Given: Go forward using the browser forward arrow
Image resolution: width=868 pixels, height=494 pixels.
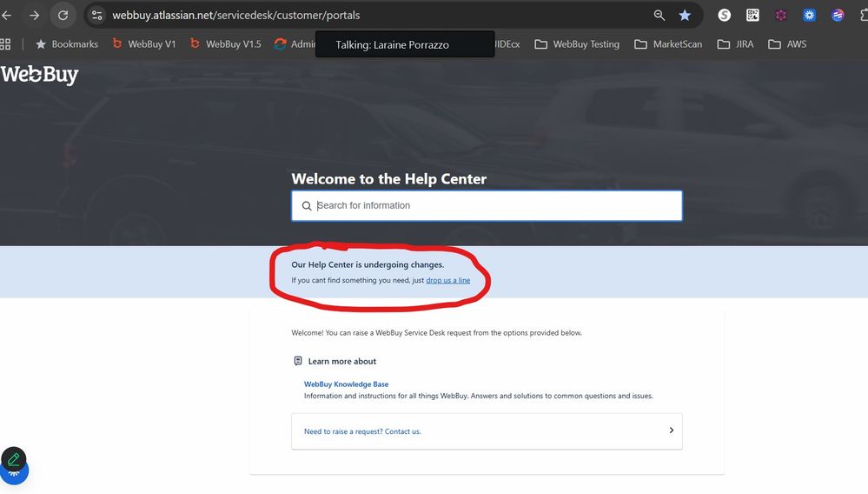Looking at the screenshot, I should click(35, 16).
